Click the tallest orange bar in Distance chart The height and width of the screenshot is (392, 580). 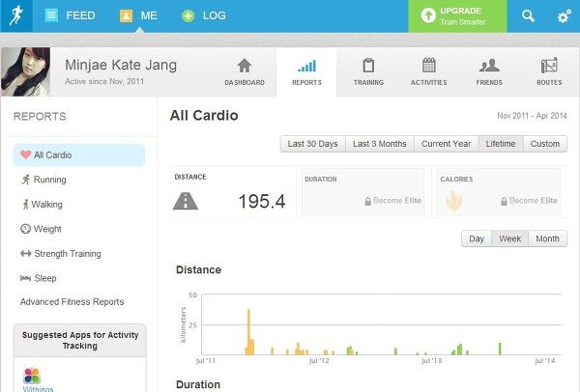248,331
